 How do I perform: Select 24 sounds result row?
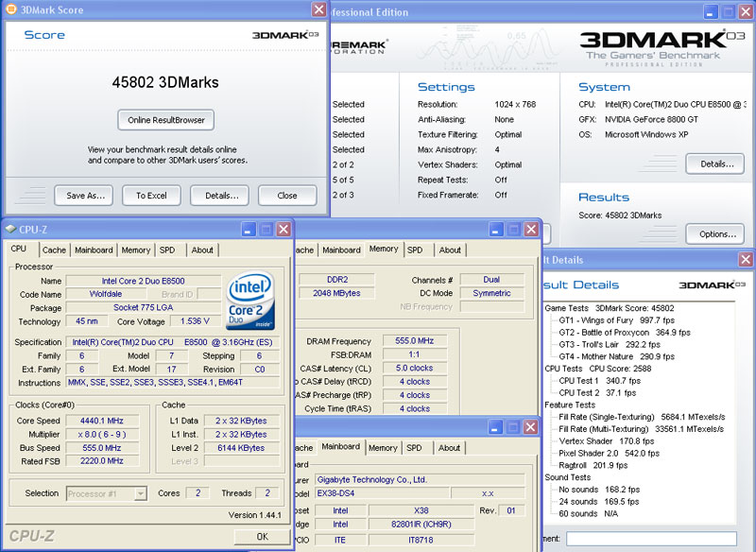click(599, 501)
